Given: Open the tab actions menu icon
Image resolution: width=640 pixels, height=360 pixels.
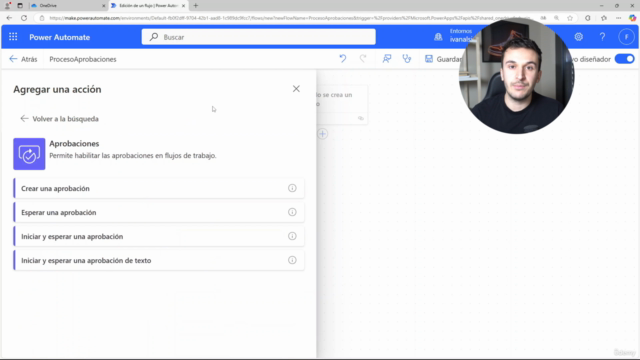Looking at the screenshot, I should tap(20, 6).
